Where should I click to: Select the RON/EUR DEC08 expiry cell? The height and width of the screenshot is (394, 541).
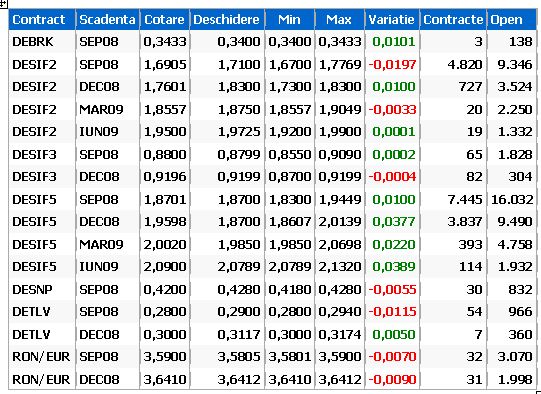click(x=107, y=379)
